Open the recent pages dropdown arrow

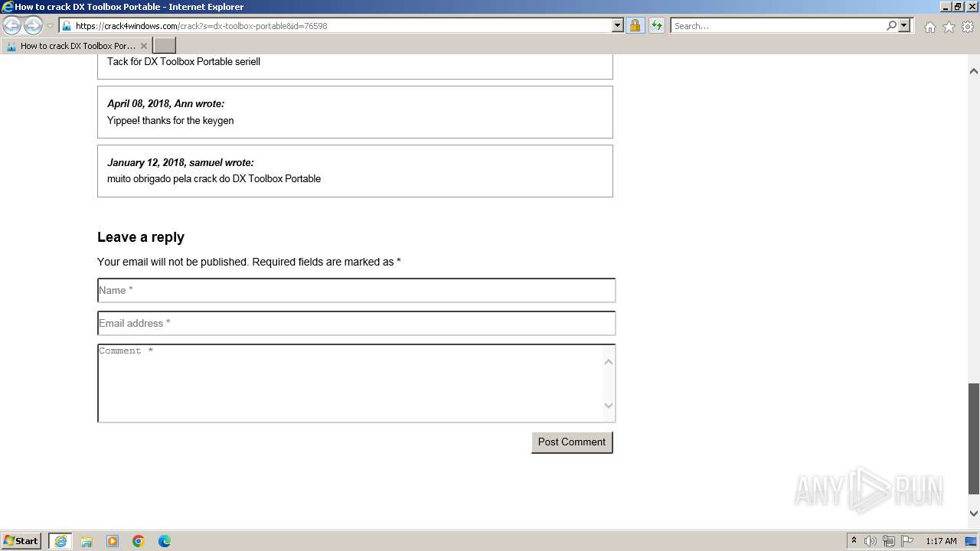[50, 26]
